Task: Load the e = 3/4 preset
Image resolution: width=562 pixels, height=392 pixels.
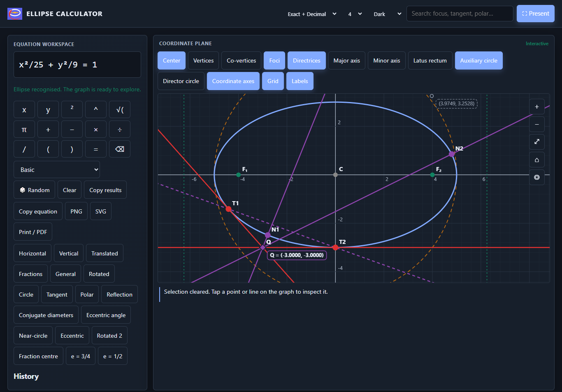Action: 81,356
